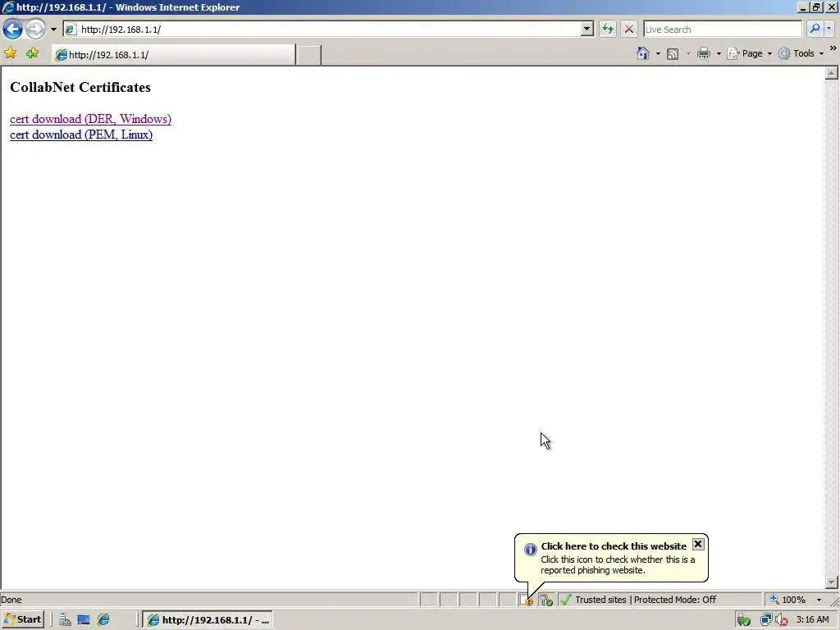840x630 pixels.
Task: Click the RSS feeds icon
Action: point(673,53)
